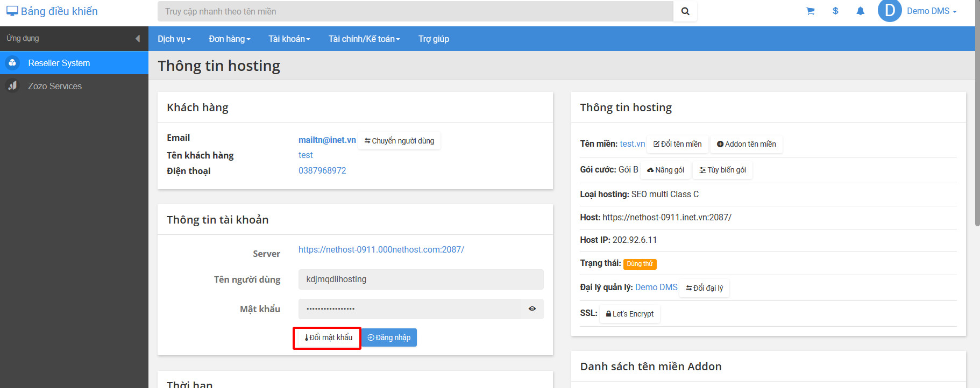Viewport: 980px width, 388px height.
Task: Open the mailtn@inet.vn email link
Action: pos(327,140)
